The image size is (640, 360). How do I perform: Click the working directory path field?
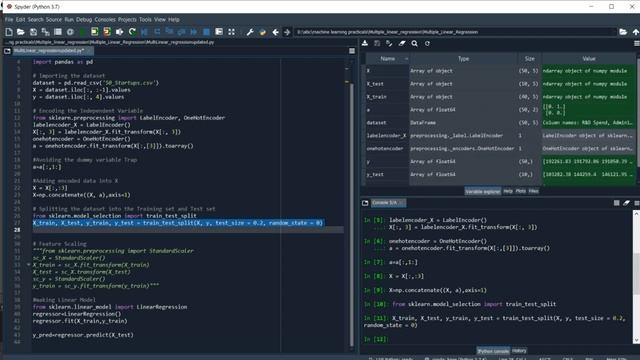[x=455, y=32]
